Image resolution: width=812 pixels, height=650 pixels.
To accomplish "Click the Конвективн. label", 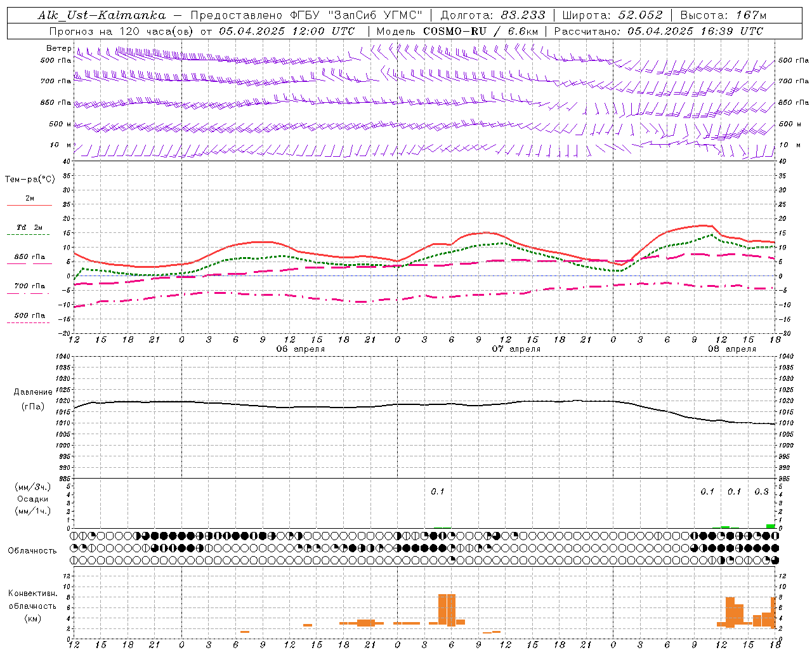I will (33, 594).
